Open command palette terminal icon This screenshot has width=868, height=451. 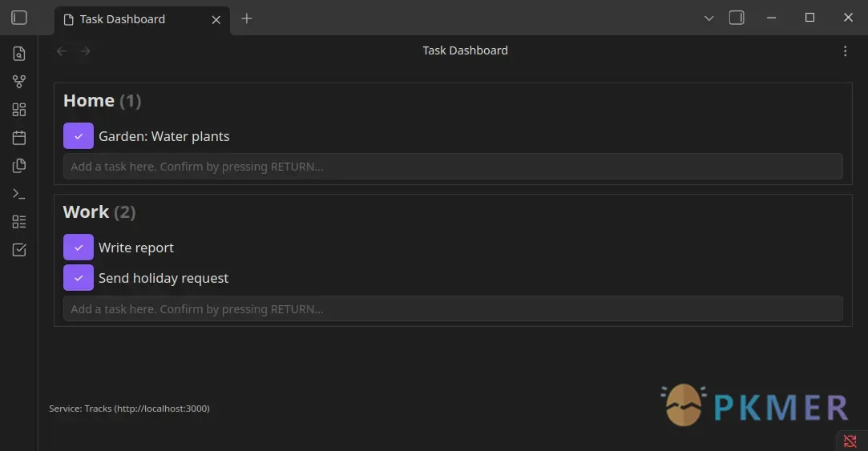click(x=19, y=194)
